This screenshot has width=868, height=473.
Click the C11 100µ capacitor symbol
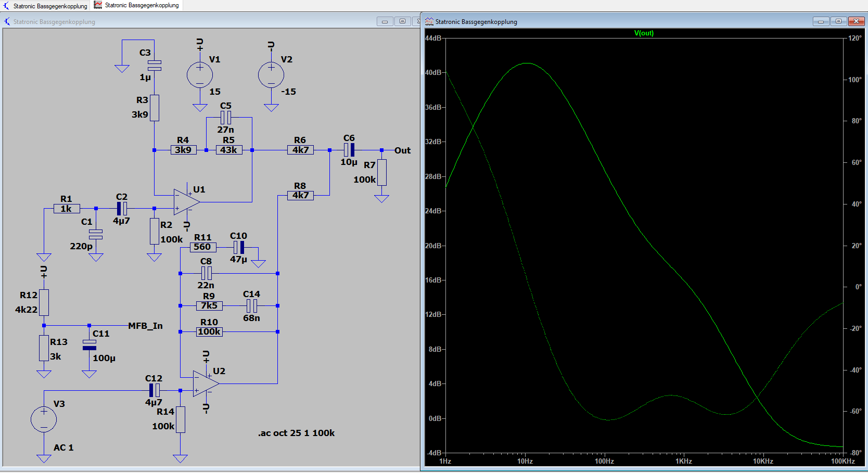click(x=90, y=345)
